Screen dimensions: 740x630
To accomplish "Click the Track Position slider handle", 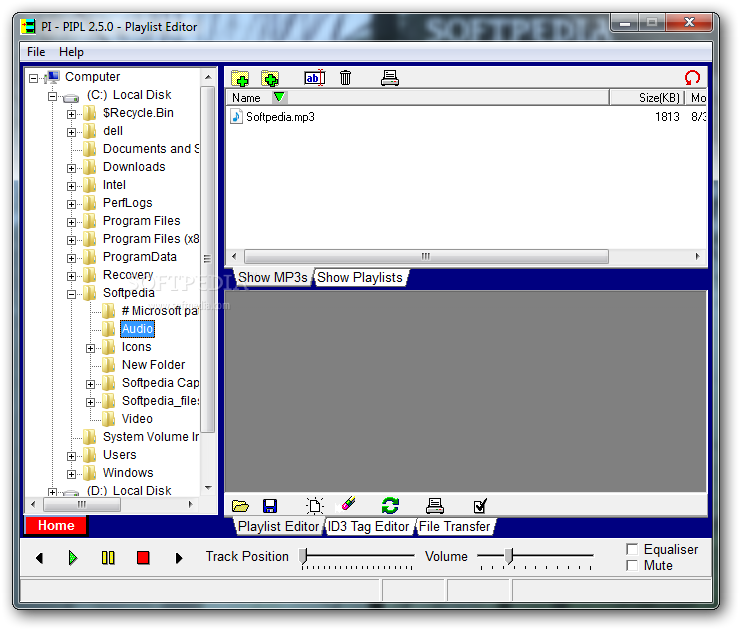I will tap(303, 555).
